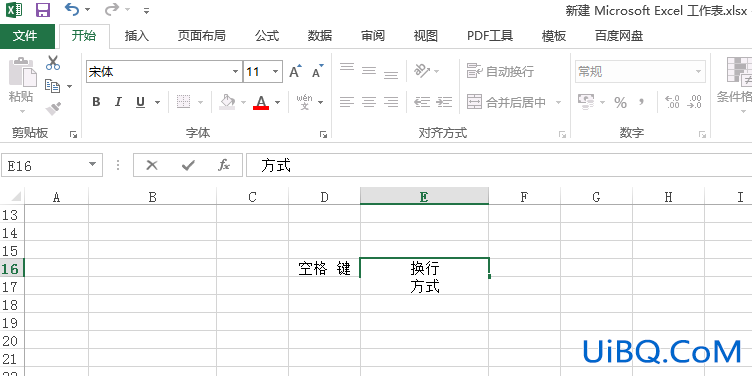Switch to the 插入 tab

(x=137, y=35)
